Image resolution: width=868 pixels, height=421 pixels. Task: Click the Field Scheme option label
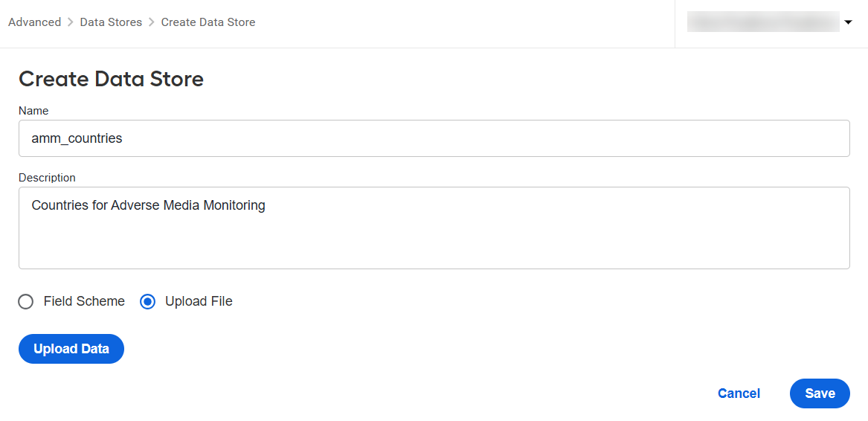84,301
